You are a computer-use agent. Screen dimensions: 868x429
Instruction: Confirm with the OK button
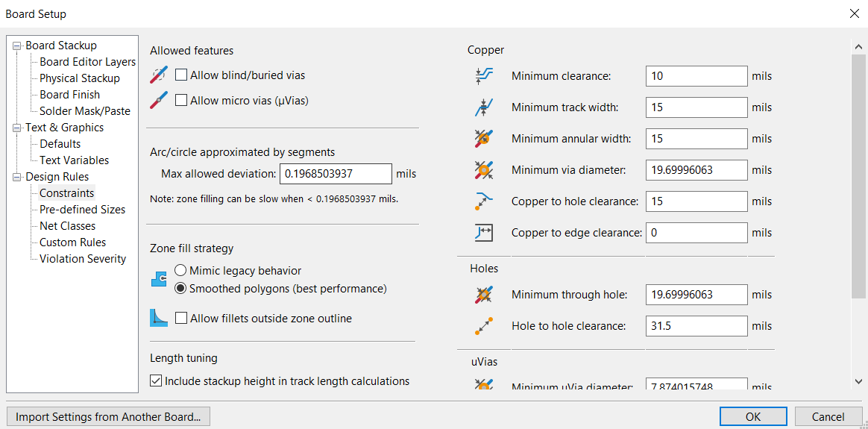point(753,417)
